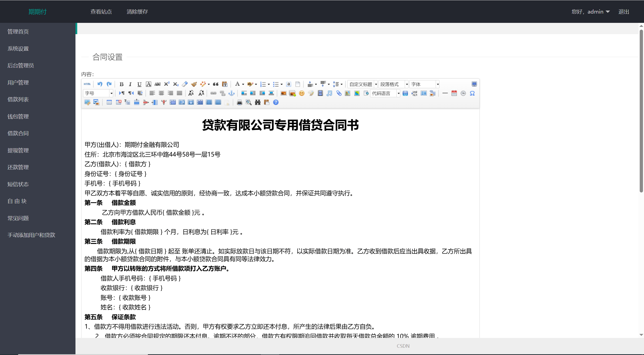The width and height of the screenshot is (644, 355).
Task: Click the 清除缓存 link
Action: click(137, 12)
